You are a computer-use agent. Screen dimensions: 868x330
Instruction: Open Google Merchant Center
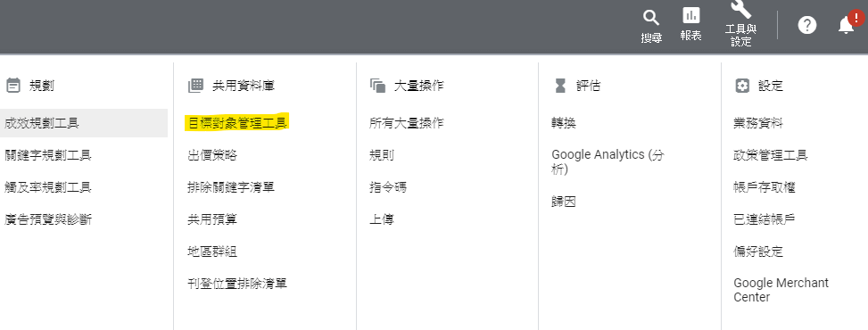coord(781,290)
